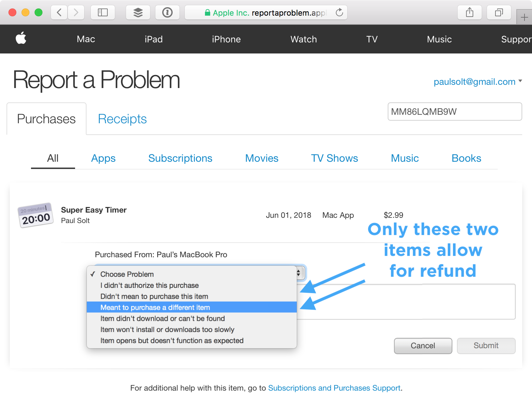
Task: Add a new tab with plus button
Action: pyautogui.click(x=524, y=17)
